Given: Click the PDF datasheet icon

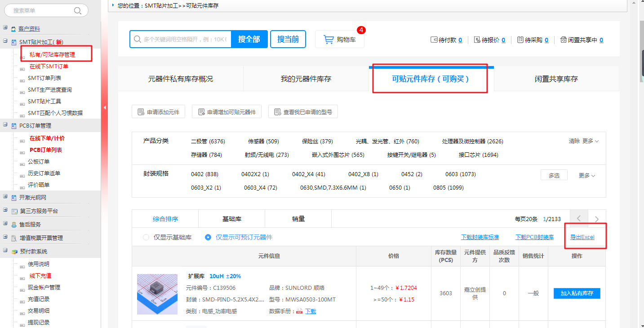Looking at the screenshot, I should [x=299, y=311].
